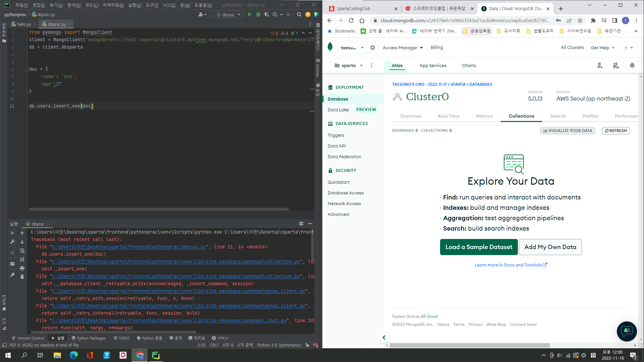Click the Atlas page horizontal scrollbar
The height and width of the screenshot is (362, 644).
coord(470,345)
